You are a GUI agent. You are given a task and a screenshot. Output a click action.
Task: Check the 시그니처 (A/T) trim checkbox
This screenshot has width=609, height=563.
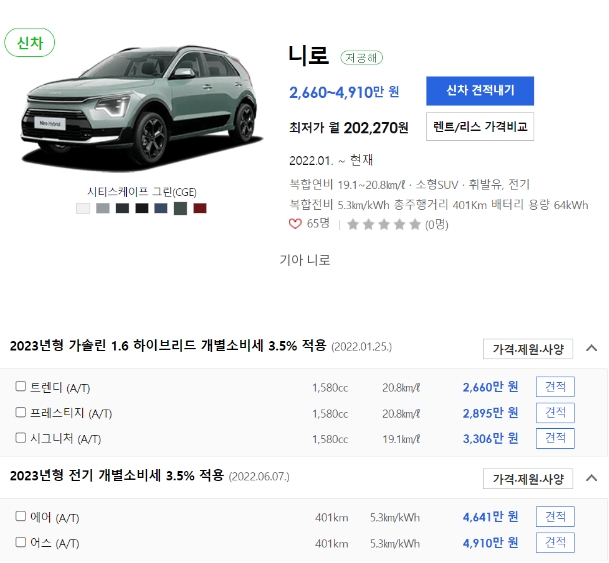pos(20,438)
